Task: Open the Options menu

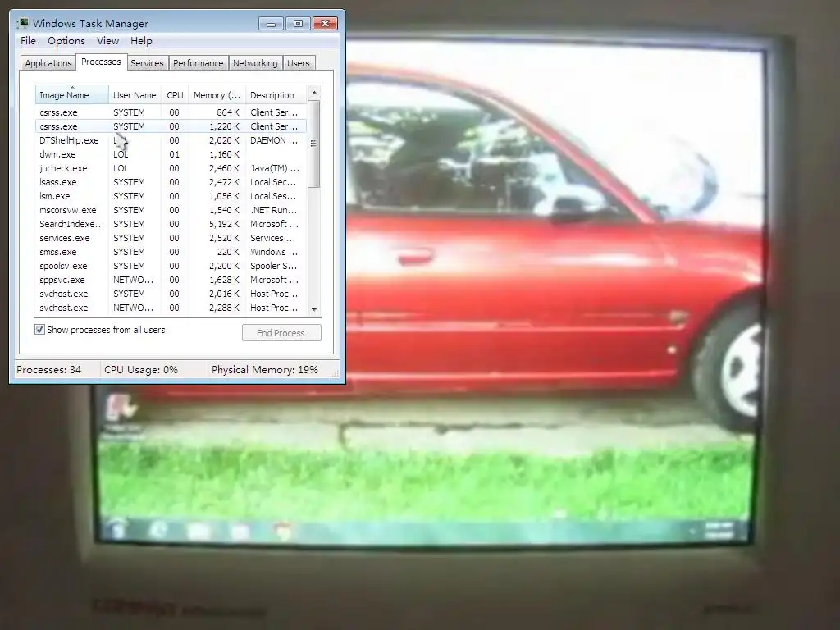Action: 66,41
